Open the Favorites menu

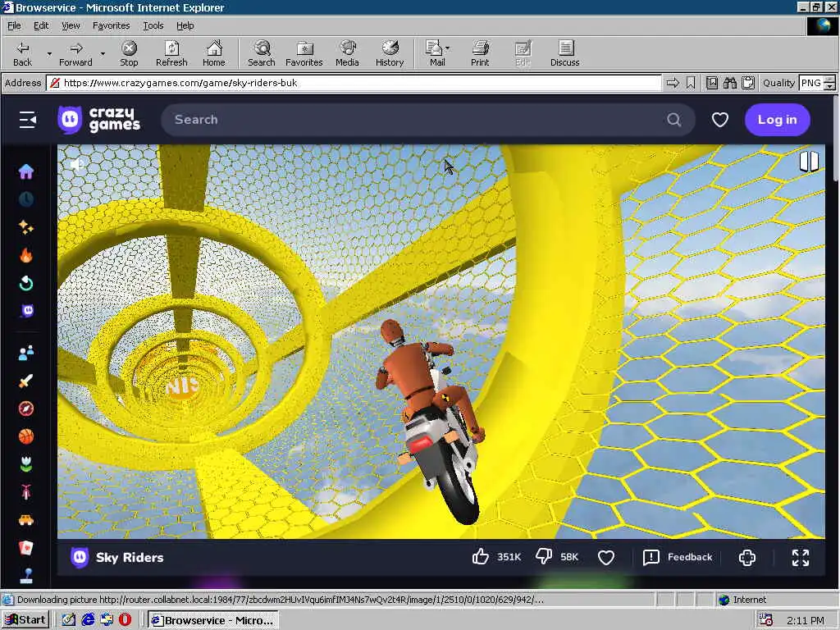click(x=111, y=25)
